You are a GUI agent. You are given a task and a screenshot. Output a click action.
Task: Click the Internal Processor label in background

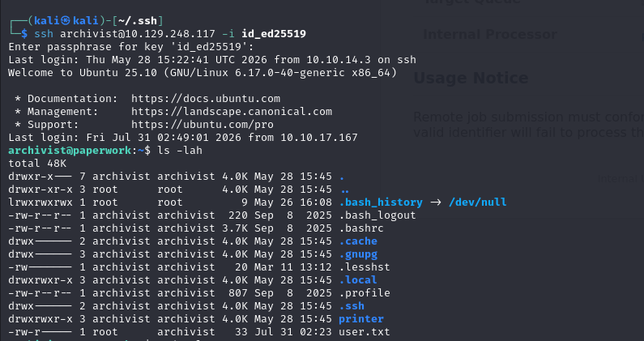point(490,35)
